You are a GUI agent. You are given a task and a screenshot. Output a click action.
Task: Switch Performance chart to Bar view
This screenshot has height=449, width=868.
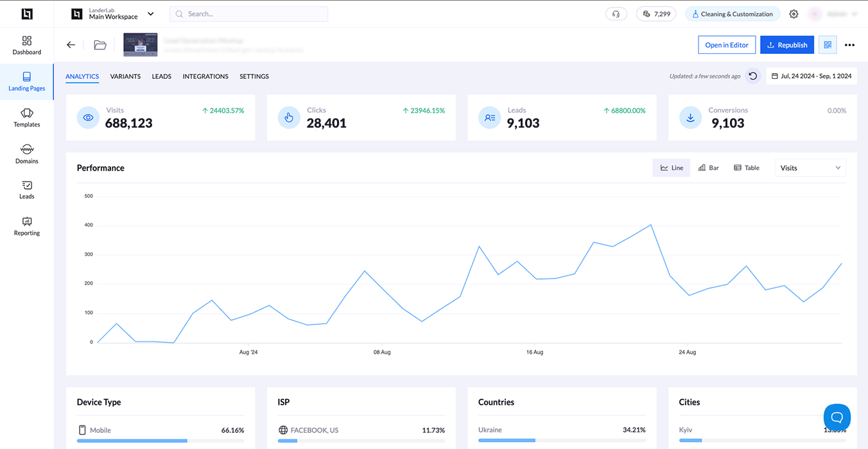(708, 167)
